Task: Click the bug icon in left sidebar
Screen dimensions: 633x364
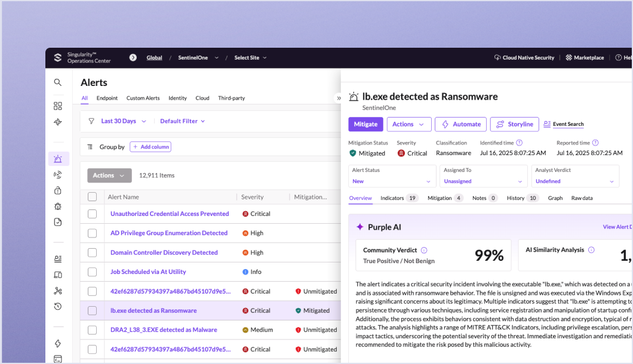Action: tap(58, 206)
